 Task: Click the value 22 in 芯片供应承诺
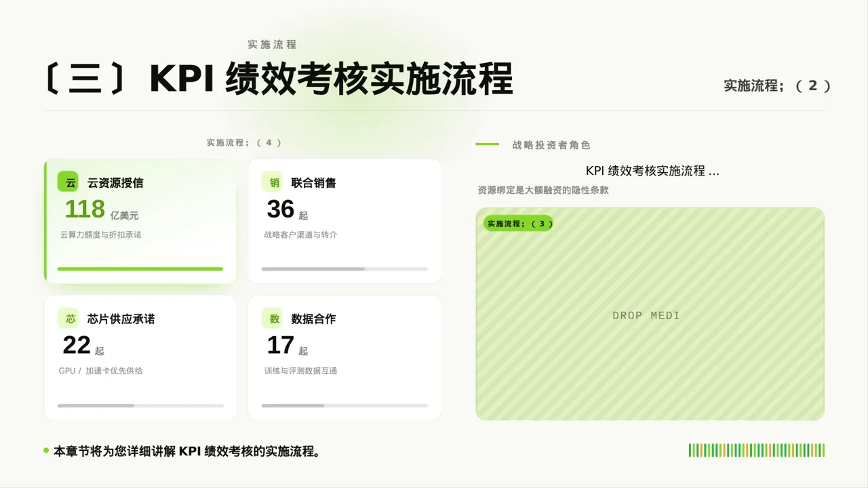click(77, 346)
